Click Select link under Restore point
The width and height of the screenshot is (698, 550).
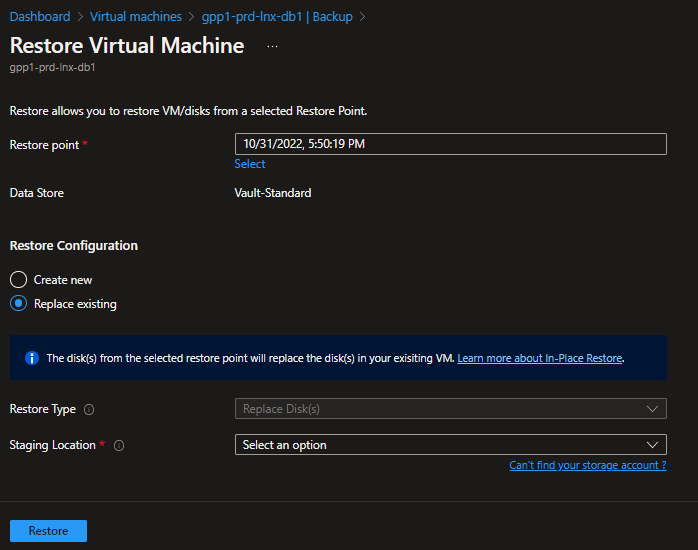250,164
